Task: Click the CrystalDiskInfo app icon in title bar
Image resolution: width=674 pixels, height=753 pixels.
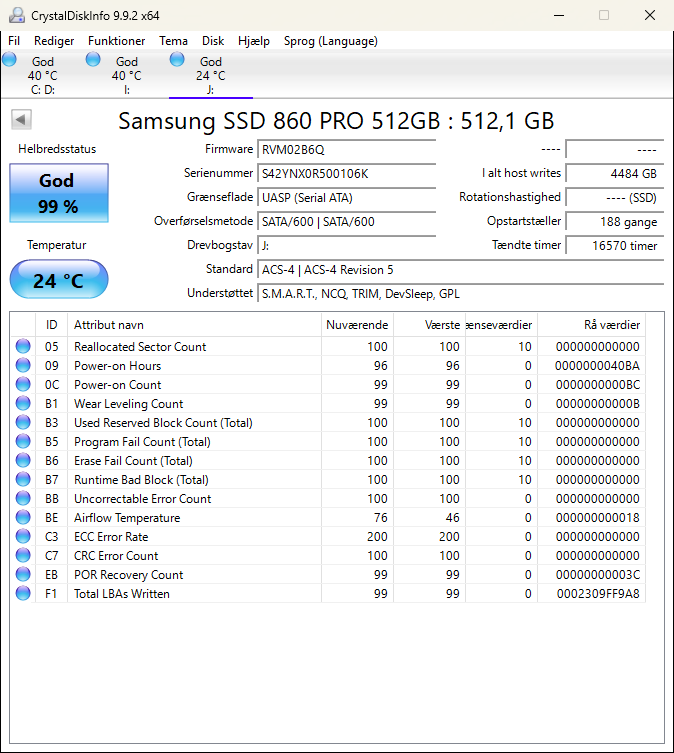Action: pyautogui.click(x=17, y=15)
